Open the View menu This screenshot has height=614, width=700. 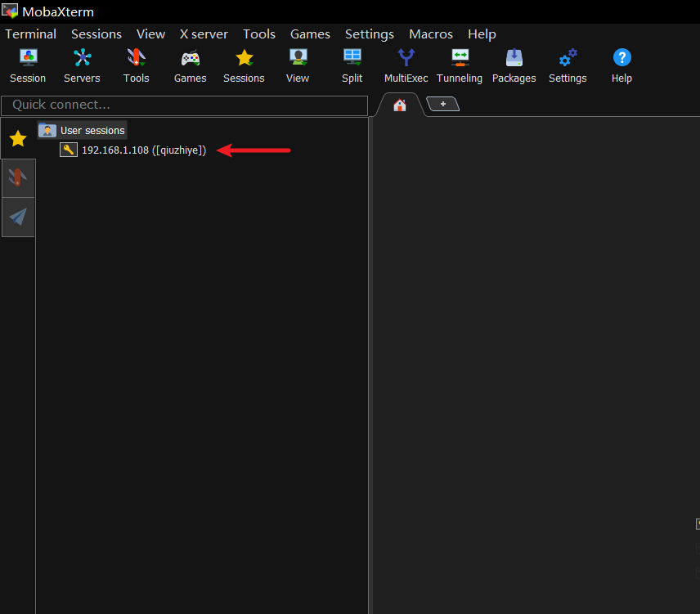pos(151,34)
